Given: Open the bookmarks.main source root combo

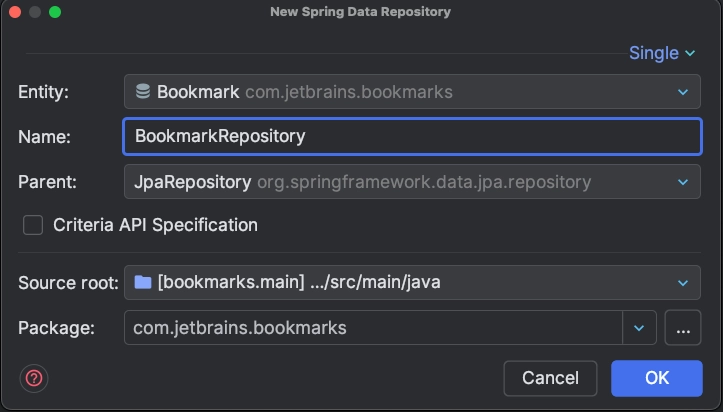Looking at the screenshot, I should [412, 283].
